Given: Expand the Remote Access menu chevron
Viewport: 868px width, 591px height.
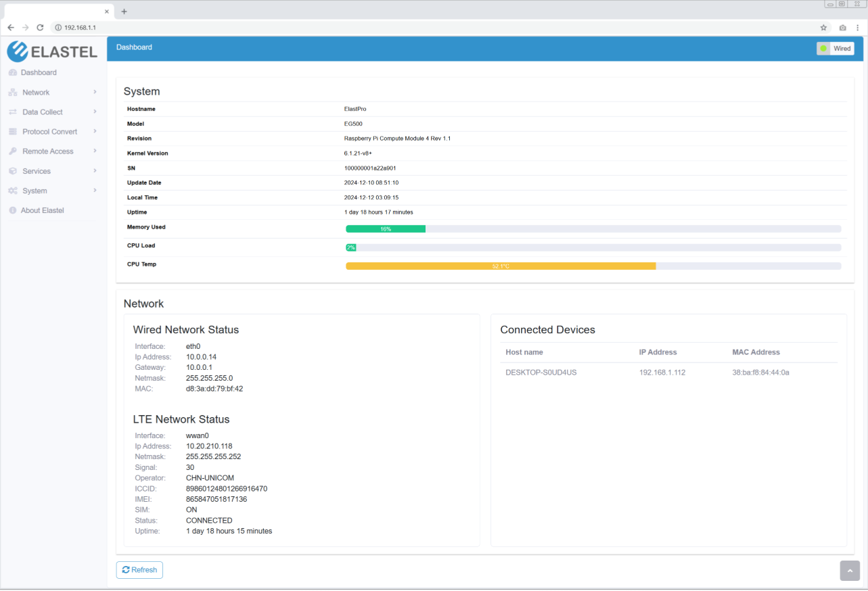Looking at the screenshot, I should 95,151.
